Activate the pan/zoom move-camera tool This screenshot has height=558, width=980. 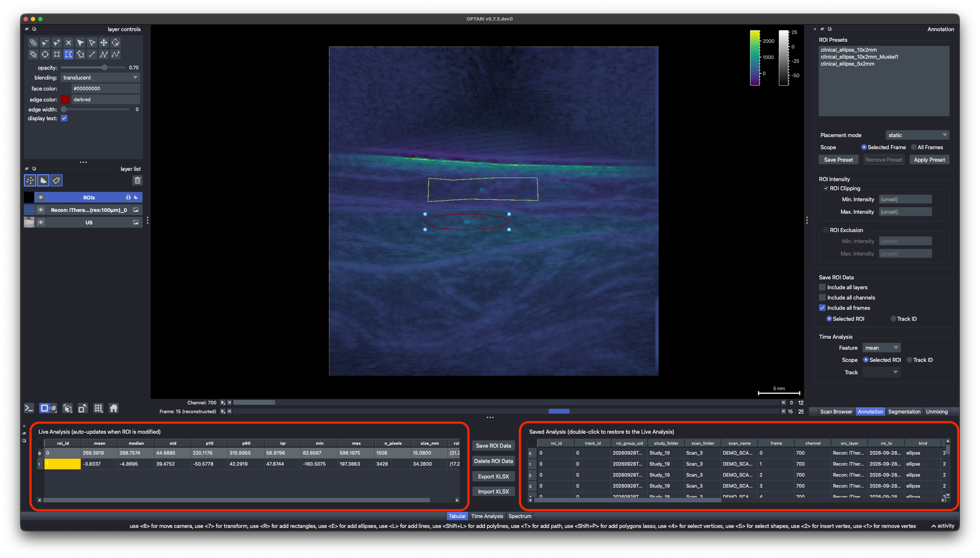[104, 43]
